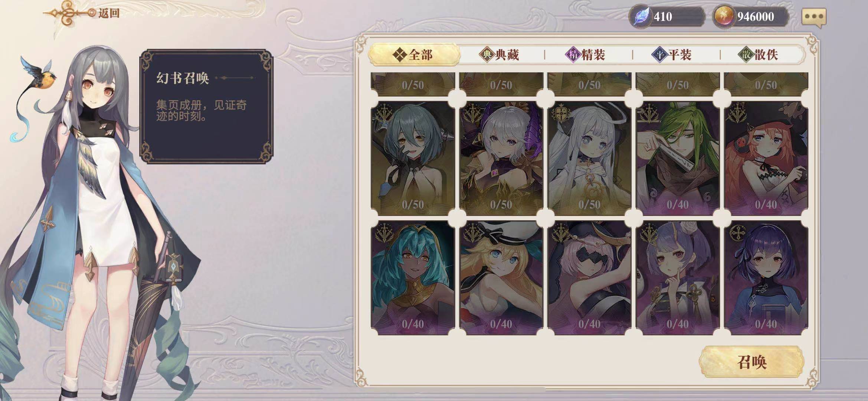Select the teal-haired dark-skinned girl card

[x=413, y=278]
